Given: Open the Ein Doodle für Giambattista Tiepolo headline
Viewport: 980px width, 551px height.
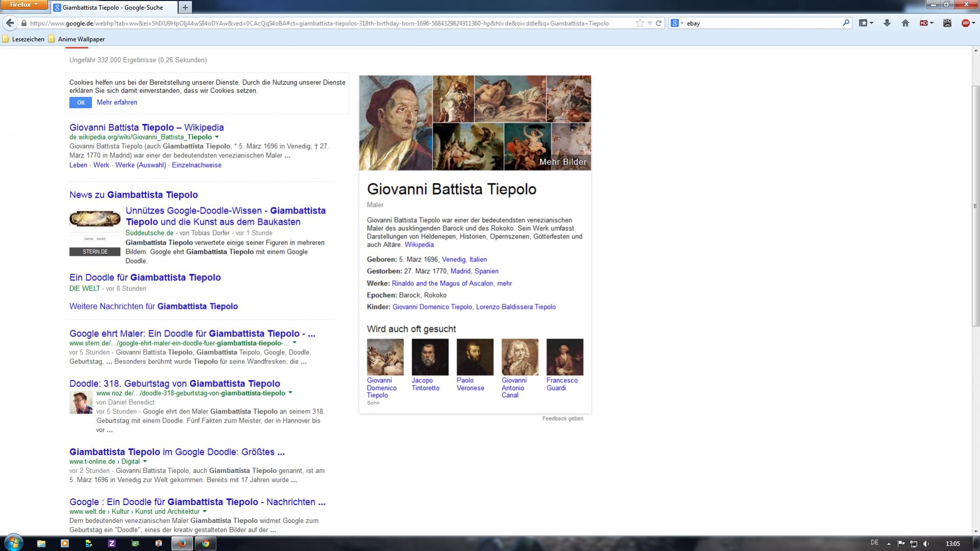Looking at the screenshot, I should 145,277.
